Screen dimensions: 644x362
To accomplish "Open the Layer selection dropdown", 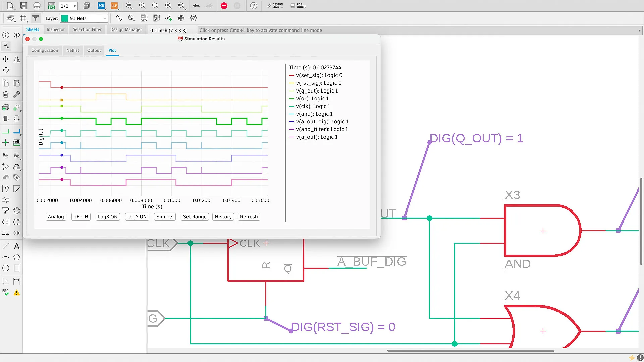I will (104, 18).
